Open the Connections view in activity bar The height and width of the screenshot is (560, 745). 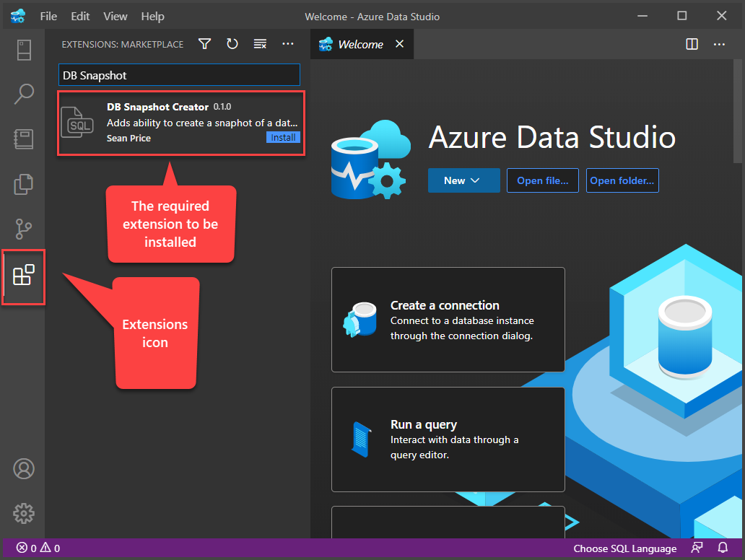point(23,50)
